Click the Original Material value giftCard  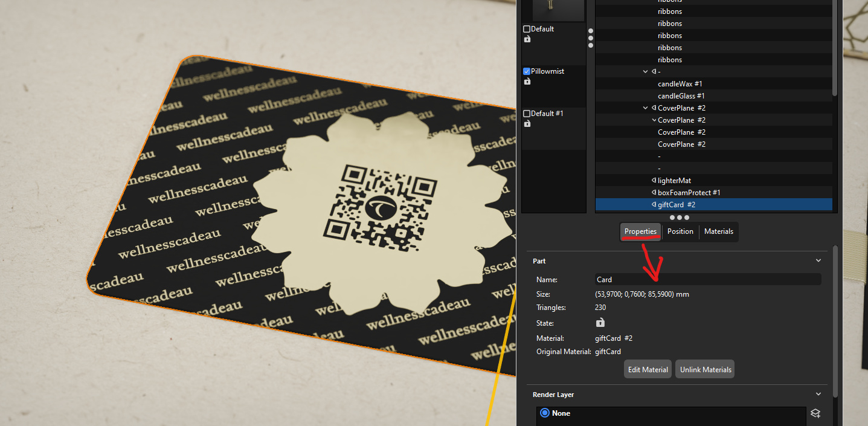[608, 352]
